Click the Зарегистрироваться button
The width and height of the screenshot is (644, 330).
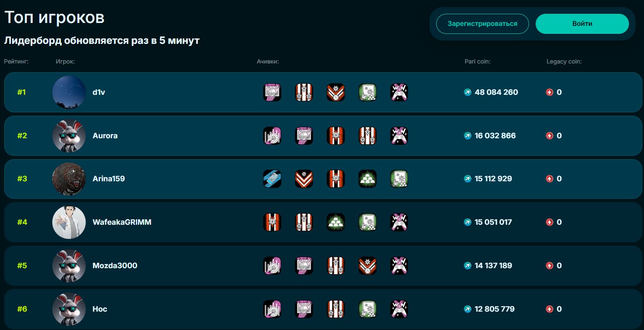click(x=482, y=24)
